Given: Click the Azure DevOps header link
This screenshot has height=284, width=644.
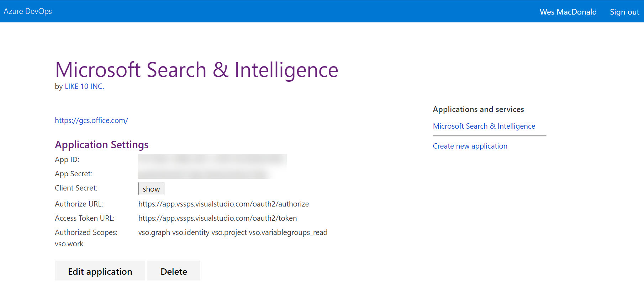Looking at the screenshot, I should [28, 11].
